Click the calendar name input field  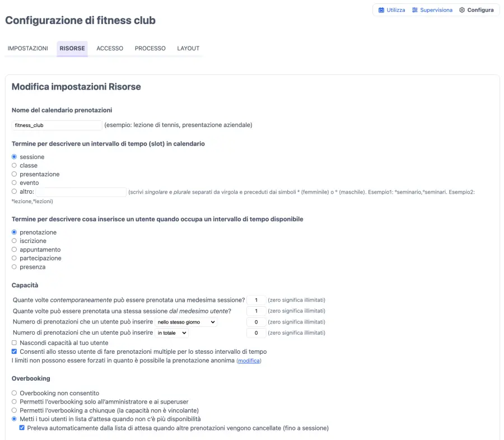click(x=57, y=125)
